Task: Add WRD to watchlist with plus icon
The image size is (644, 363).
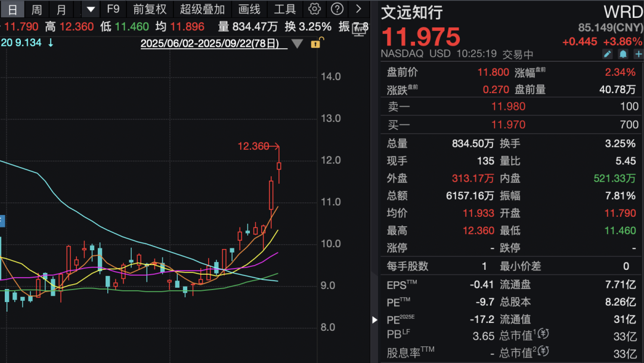Action: [639, 54]
